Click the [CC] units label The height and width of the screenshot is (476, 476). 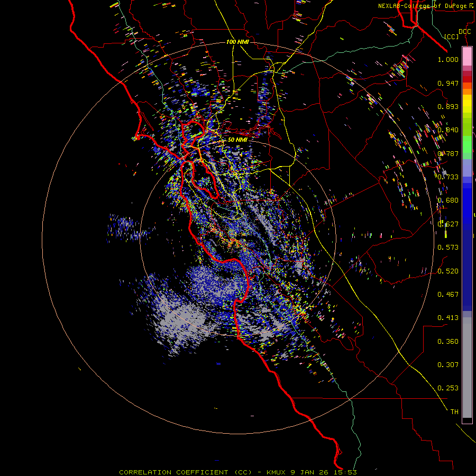451,36
